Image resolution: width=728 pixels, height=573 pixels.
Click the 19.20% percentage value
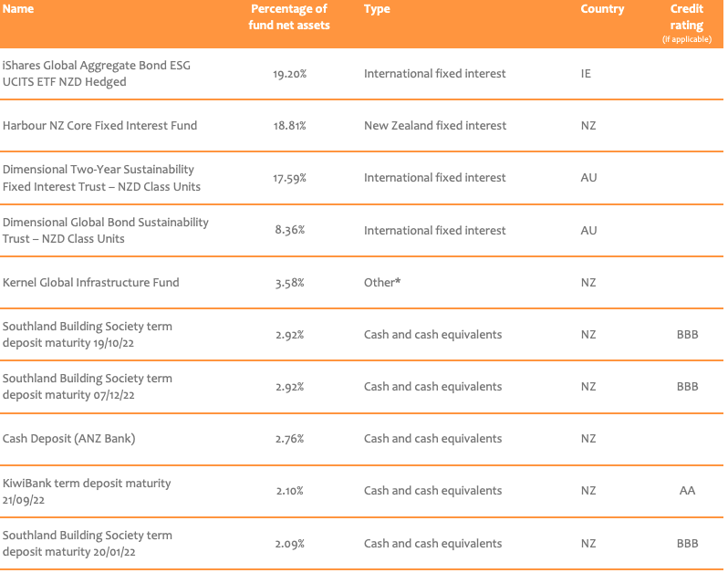coord(289,74)
